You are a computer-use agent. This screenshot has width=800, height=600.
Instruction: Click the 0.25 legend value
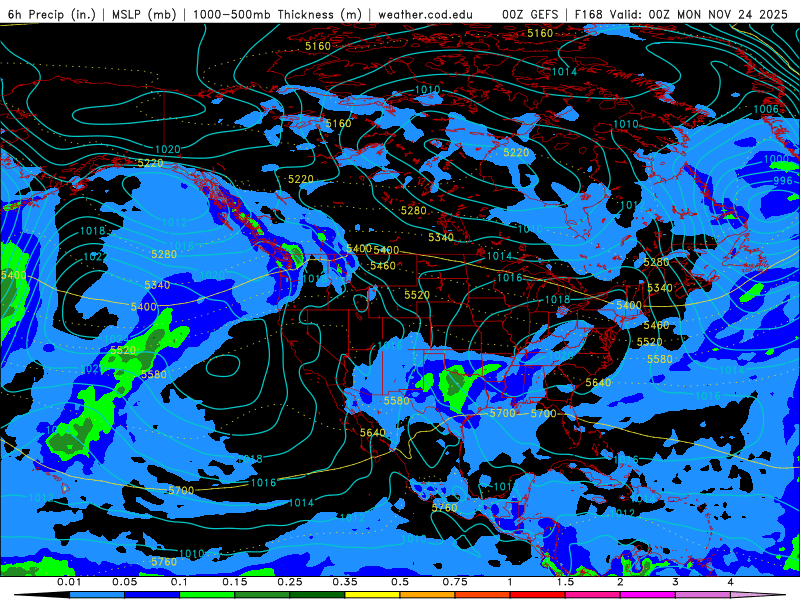point(290,582)
